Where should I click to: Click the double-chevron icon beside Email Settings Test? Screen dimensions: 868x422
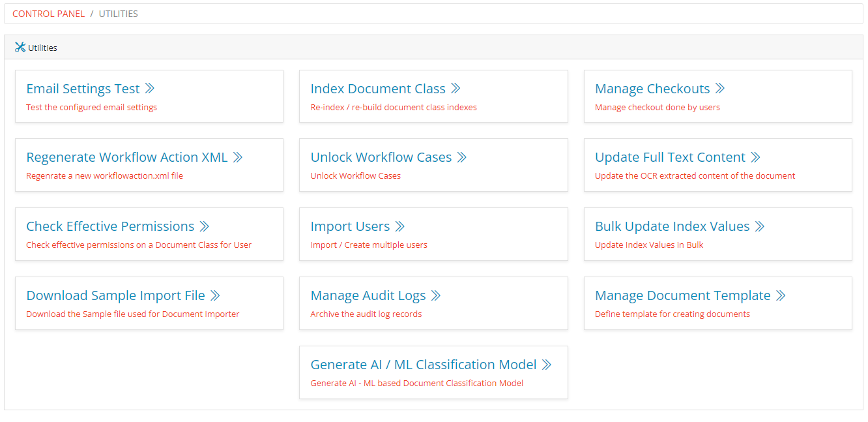coord(150,89)
